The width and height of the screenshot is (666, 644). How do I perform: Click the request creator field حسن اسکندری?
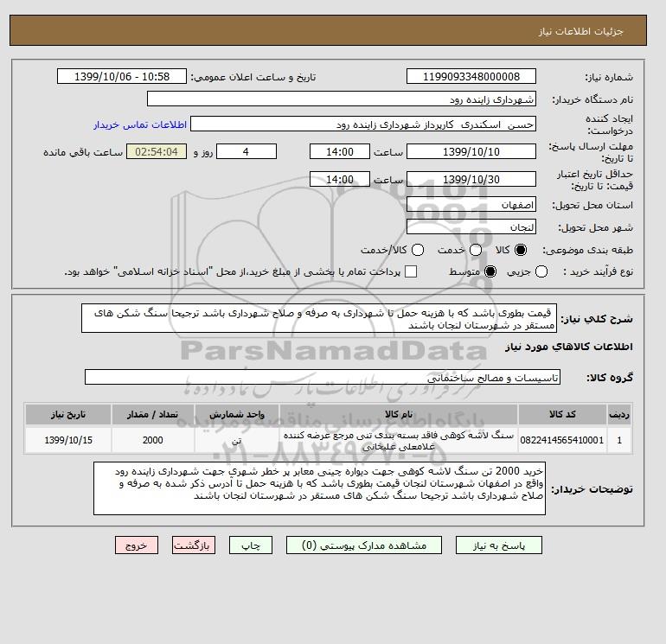point(363,124)
